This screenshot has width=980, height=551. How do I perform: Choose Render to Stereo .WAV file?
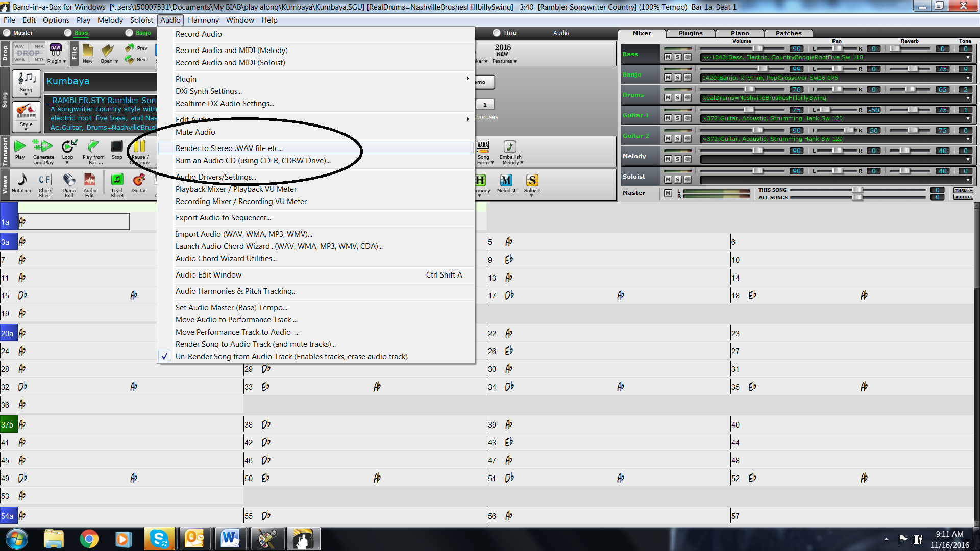(316, 148)
